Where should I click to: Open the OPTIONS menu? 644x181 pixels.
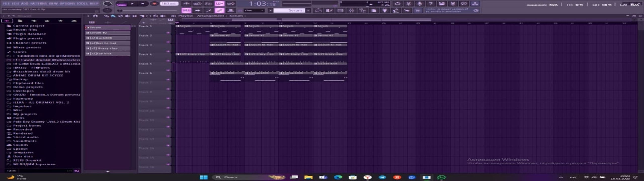click(x=67, y=4)
